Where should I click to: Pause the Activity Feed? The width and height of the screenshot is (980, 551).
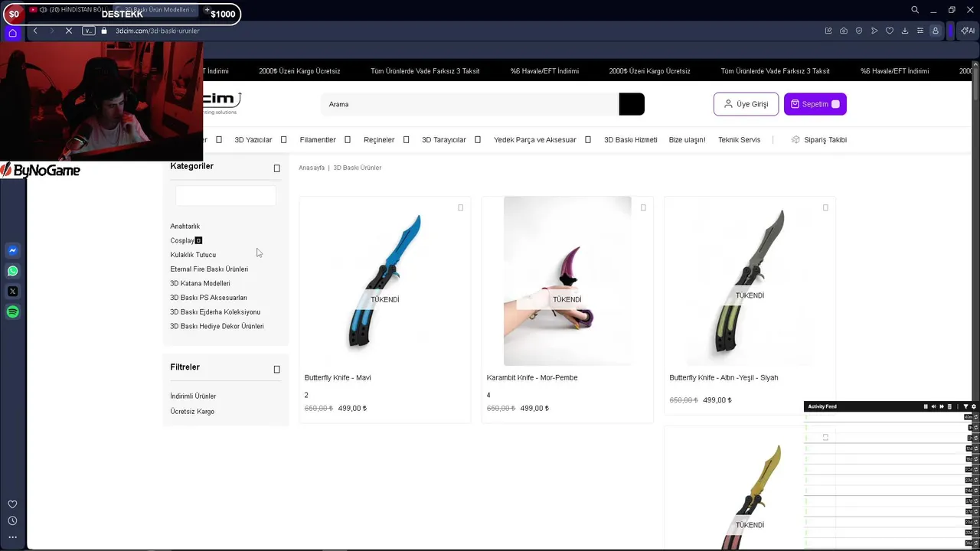pyautogui.click(x=925, y=406)
